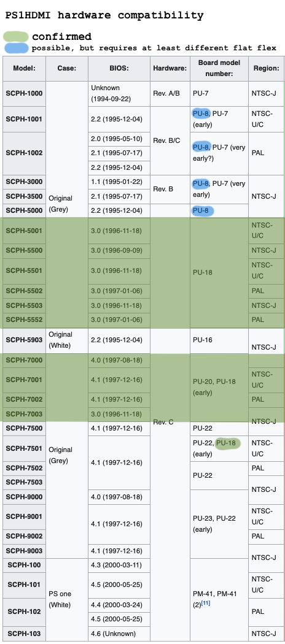The image size is (285, 644).
Task: Click the green confirmed legend swatch
Action: coord(15,37)
